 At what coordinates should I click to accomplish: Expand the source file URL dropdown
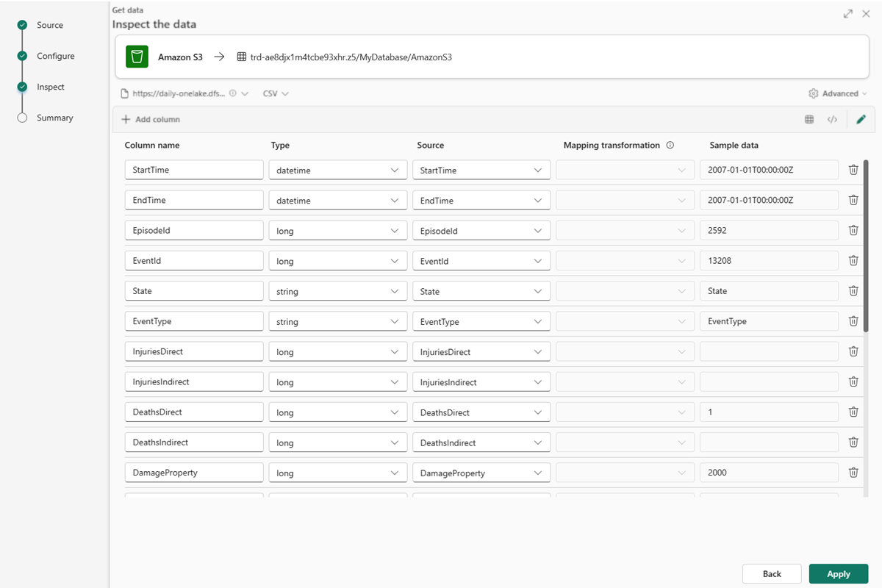click(x=245, y=93)
